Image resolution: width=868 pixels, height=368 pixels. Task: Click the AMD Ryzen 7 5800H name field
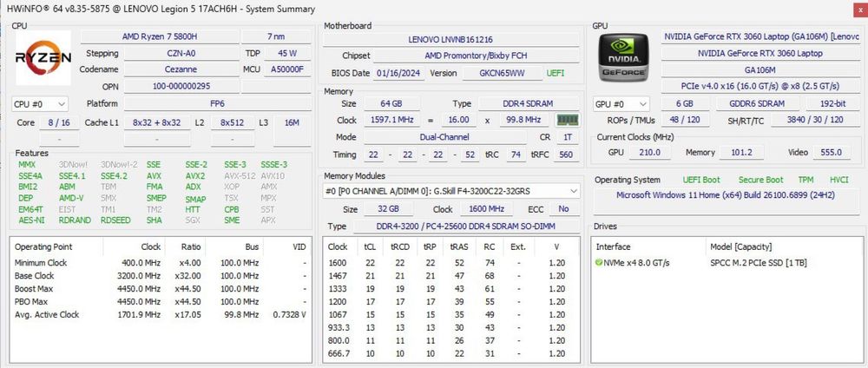(x=160, y=36)
